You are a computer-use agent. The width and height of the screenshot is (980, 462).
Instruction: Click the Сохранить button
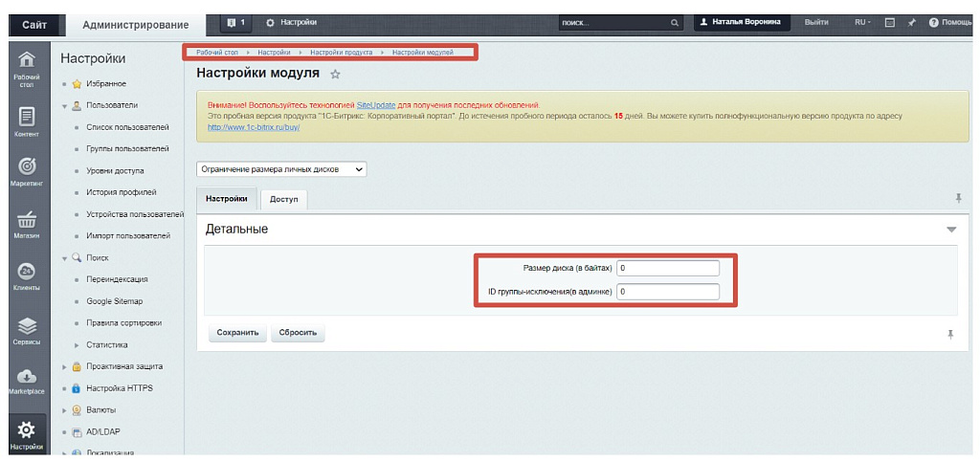pos(237,333)
